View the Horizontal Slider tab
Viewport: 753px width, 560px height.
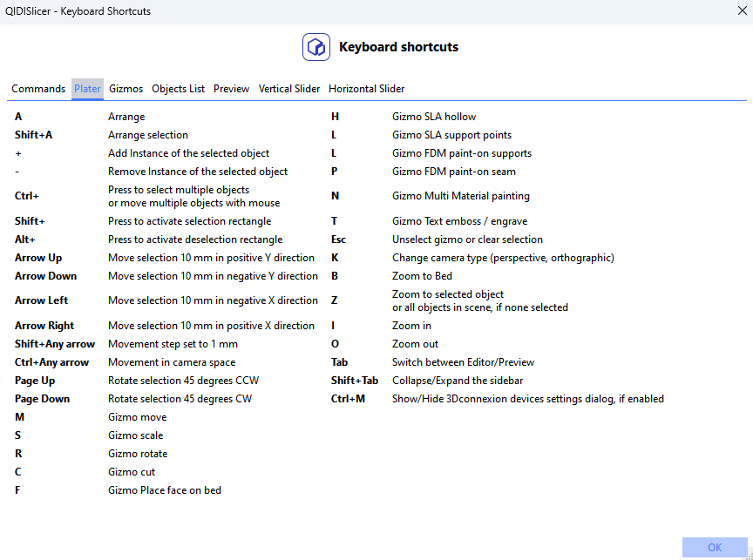pos(366,89)
